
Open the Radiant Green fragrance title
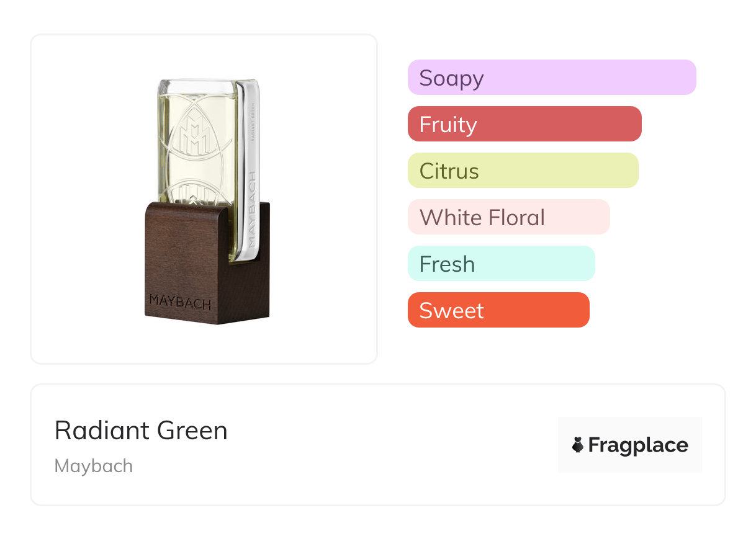pos(141,431)
